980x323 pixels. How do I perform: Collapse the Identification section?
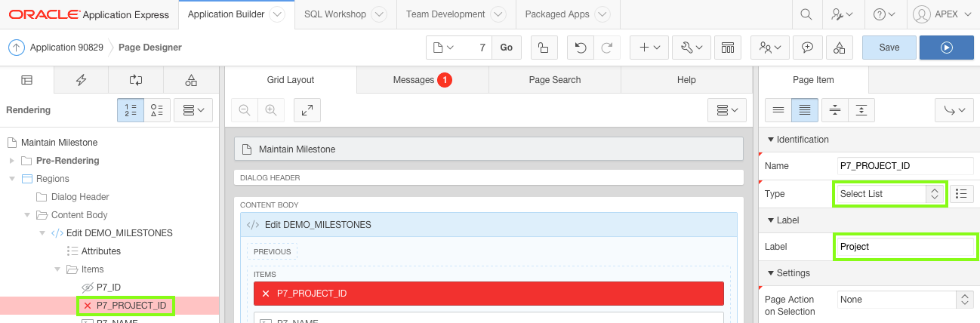click(771, 140)
